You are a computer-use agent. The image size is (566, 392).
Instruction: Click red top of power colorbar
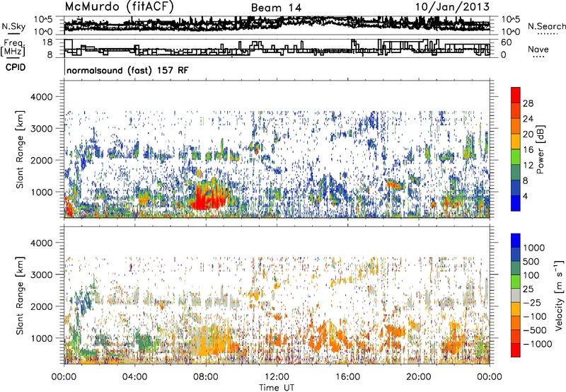point(516,95)
